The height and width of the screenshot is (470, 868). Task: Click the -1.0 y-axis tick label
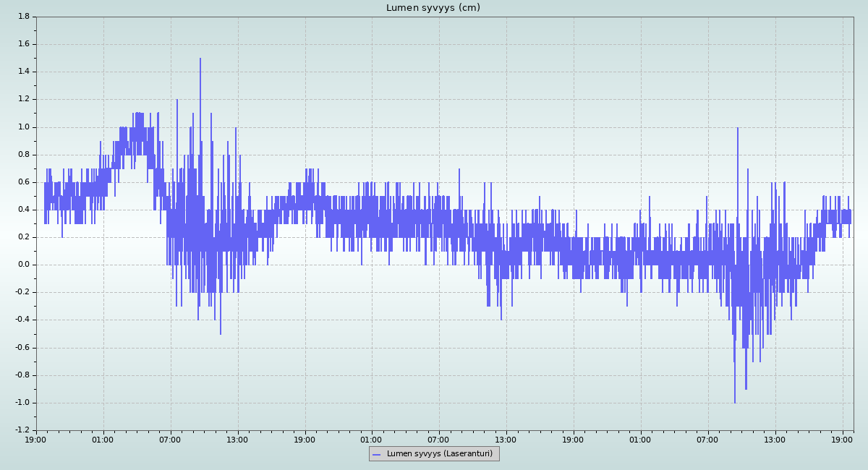pyautogui.click(x=22, y=403)
